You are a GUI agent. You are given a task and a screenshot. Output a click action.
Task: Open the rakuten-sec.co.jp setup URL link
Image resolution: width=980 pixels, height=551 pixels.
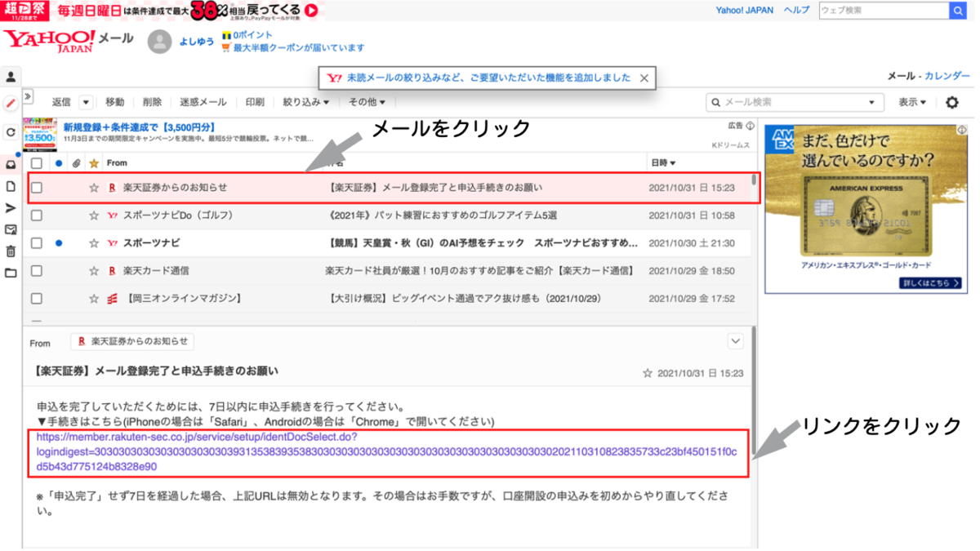[387, 451]
